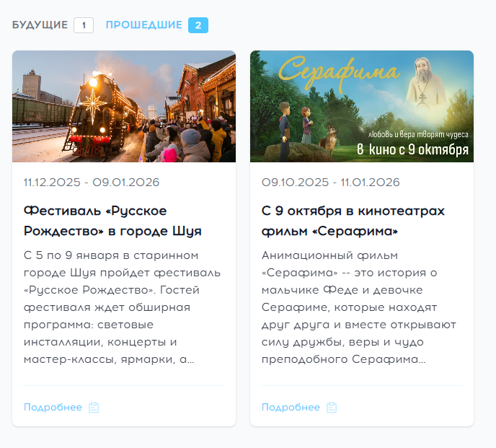Click the description starting «С 5 по 9 января»
The height and width of the screenshot is (448, 496).
coord(122,307)
